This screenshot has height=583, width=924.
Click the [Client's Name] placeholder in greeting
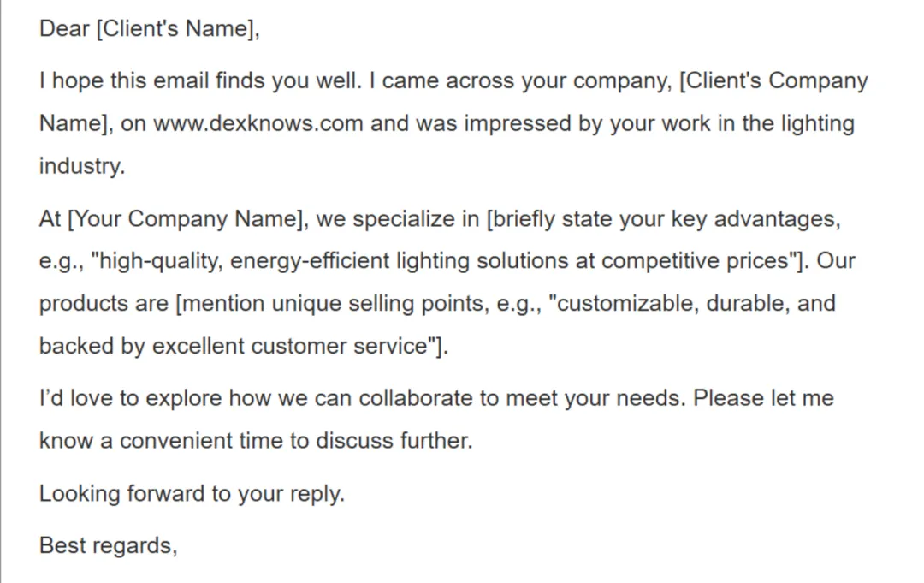[178, 29]
